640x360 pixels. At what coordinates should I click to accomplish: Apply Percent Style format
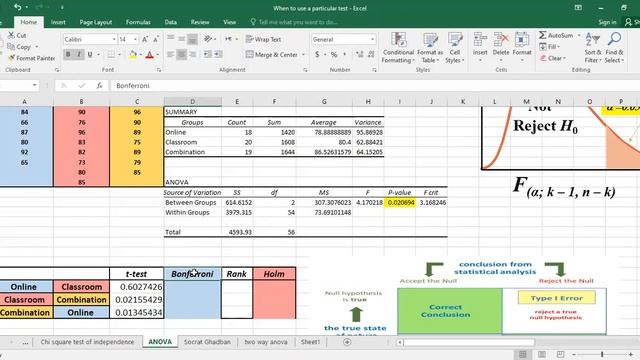tap(334, 54)
